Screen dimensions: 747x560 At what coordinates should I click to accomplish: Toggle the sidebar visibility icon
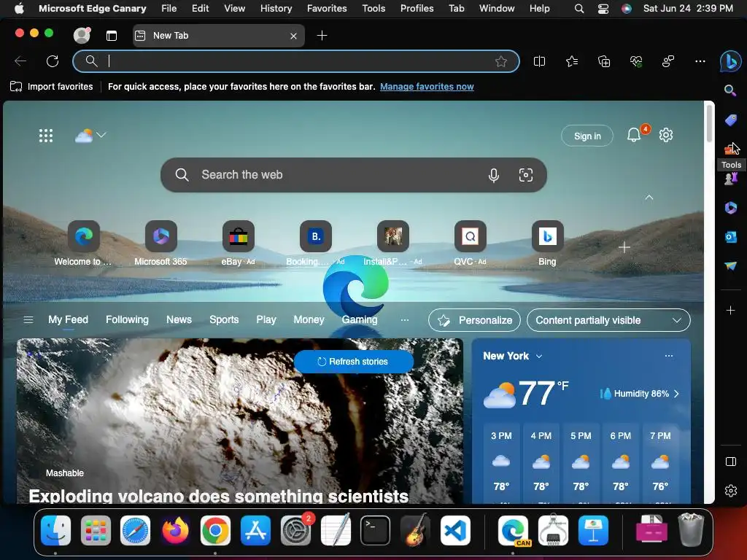(730, 462)
